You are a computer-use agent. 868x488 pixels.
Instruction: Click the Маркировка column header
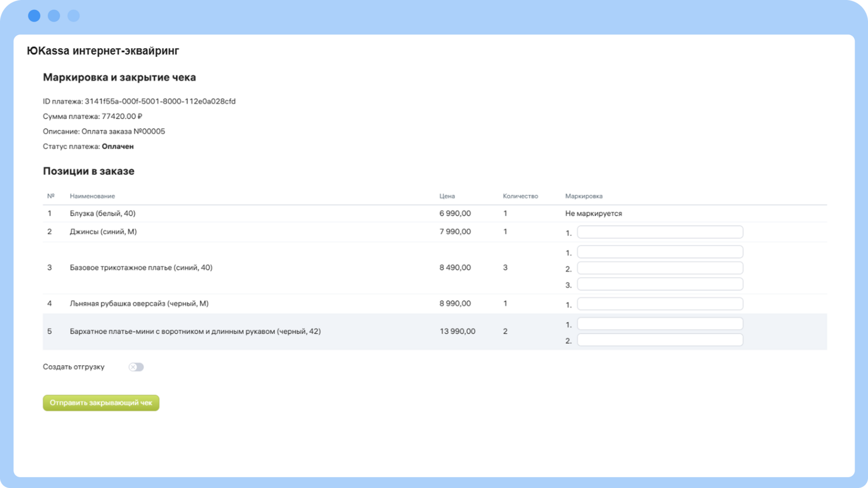[x=584, y=196]
